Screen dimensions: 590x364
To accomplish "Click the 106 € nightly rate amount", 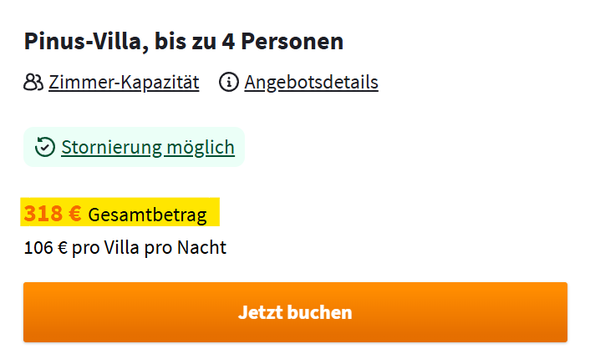I will pyautogui.click(x=45, y=248).
